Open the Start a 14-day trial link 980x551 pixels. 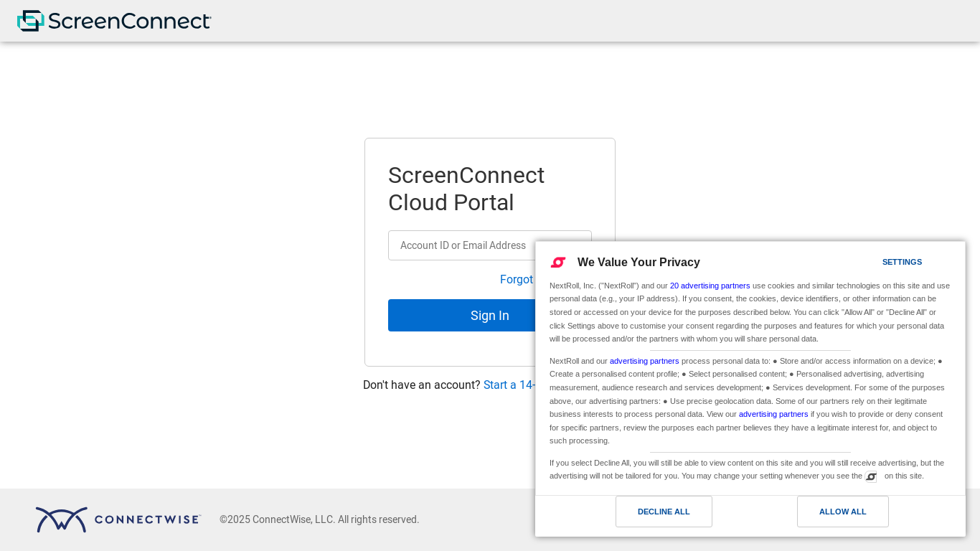[509, 385]
